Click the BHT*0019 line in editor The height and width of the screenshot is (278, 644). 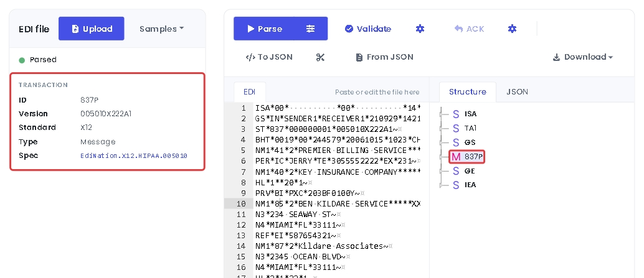pos(338,140)
